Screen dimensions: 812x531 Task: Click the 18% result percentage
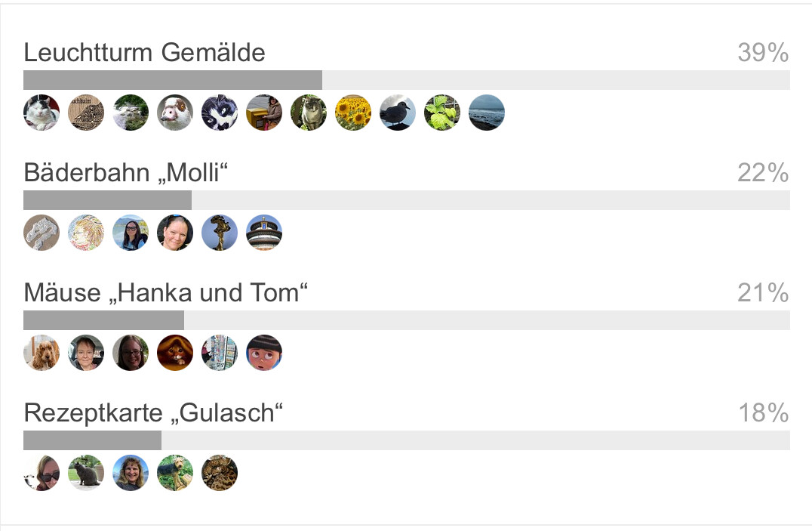click(x=763, y=413)
